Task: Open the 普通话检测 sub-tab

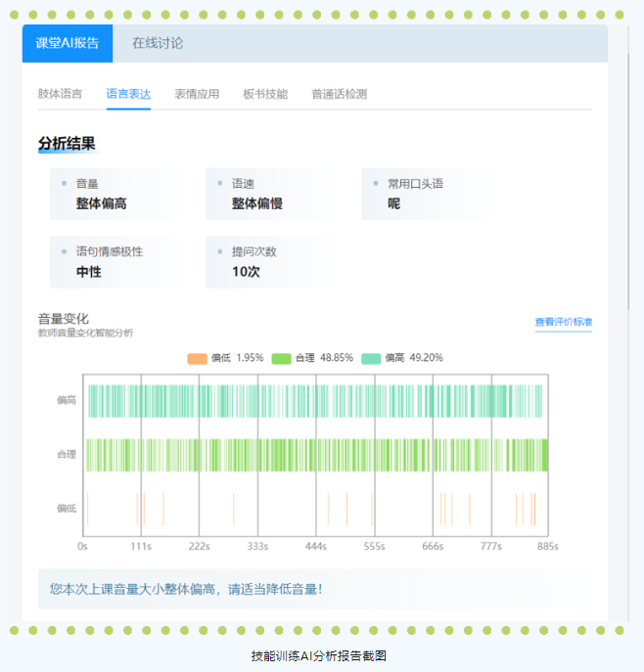Action: pos(339,94)
